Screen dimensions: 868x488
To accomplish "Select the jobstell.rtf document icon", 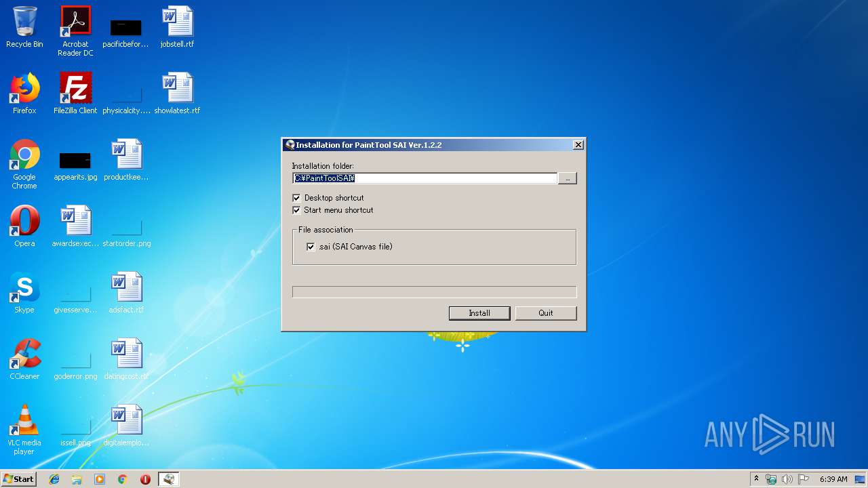I will pos(177,27).
